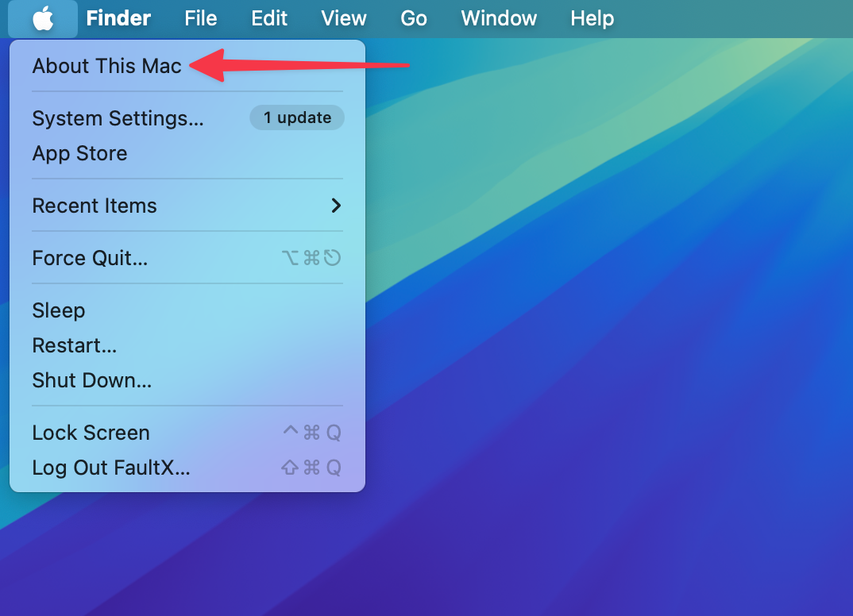Select About This Mac
Viewport: 853px width, 616px height.
pos(106,66)
